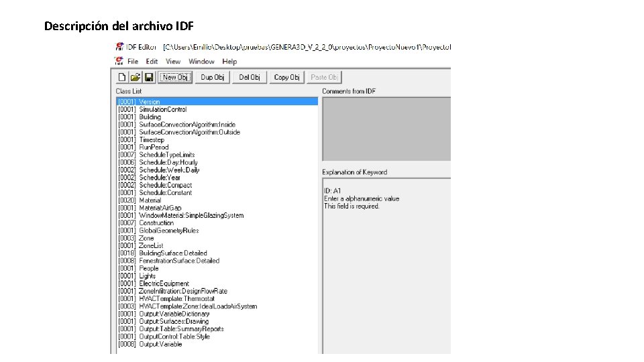The width and height of the screenshot is (644, 362).
Task: Select the Material class row
Action: [217, 200]
